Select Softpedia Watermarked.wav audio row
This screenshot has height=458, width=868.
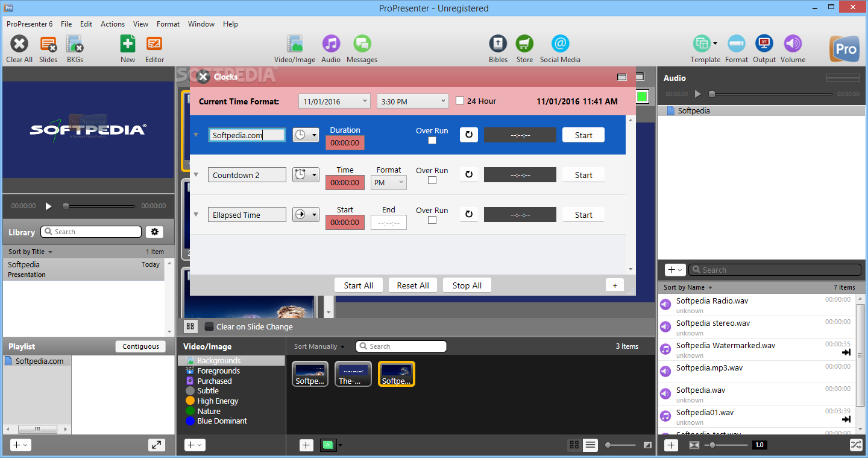756,350
